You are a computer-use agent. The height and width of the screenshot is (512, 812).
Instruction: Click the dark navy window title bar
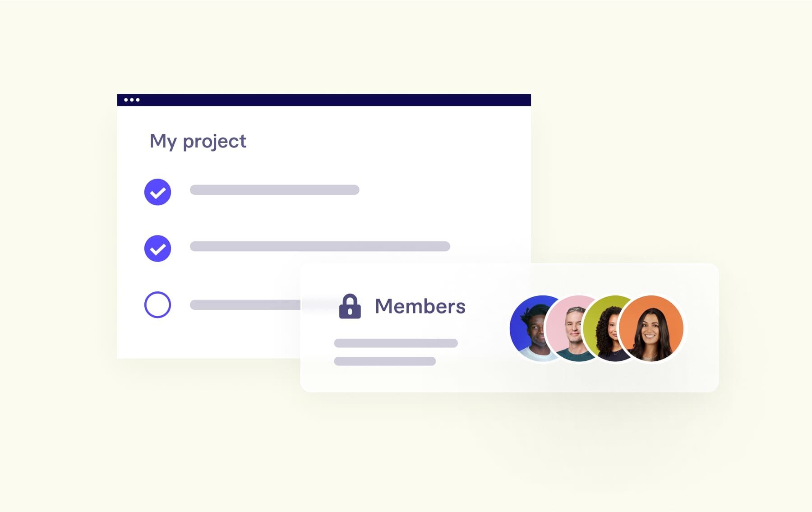pos(324,100)
